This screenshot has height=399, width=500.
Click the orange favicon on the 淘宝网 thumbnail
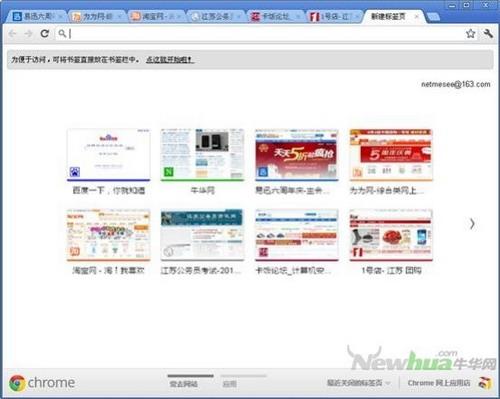click(x=75, y=252)
